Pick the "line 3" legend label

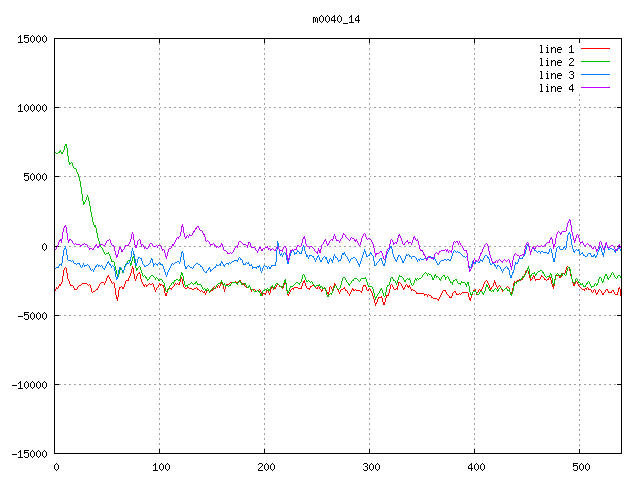point(556,75)
